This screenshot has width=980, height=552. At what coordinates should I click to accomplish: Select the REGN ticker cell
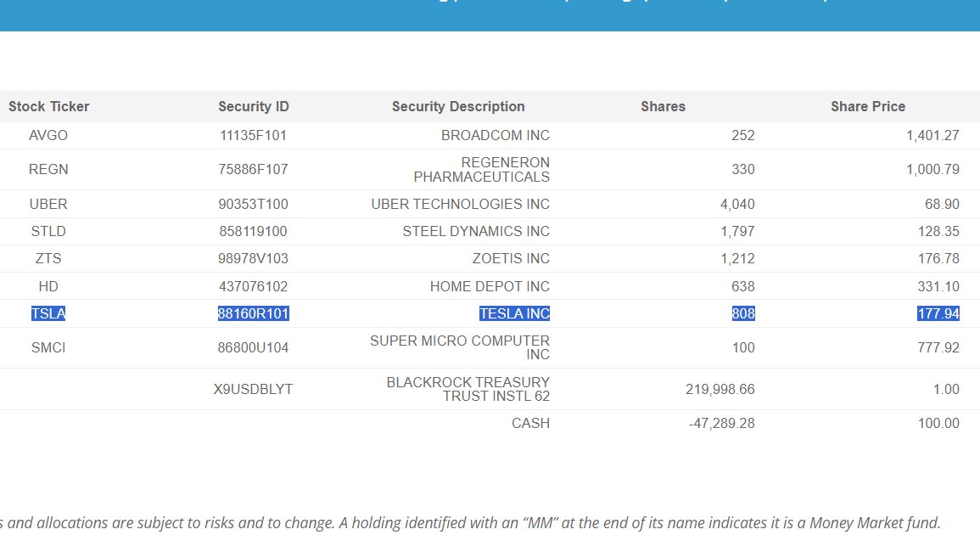[x=48, y=169]
